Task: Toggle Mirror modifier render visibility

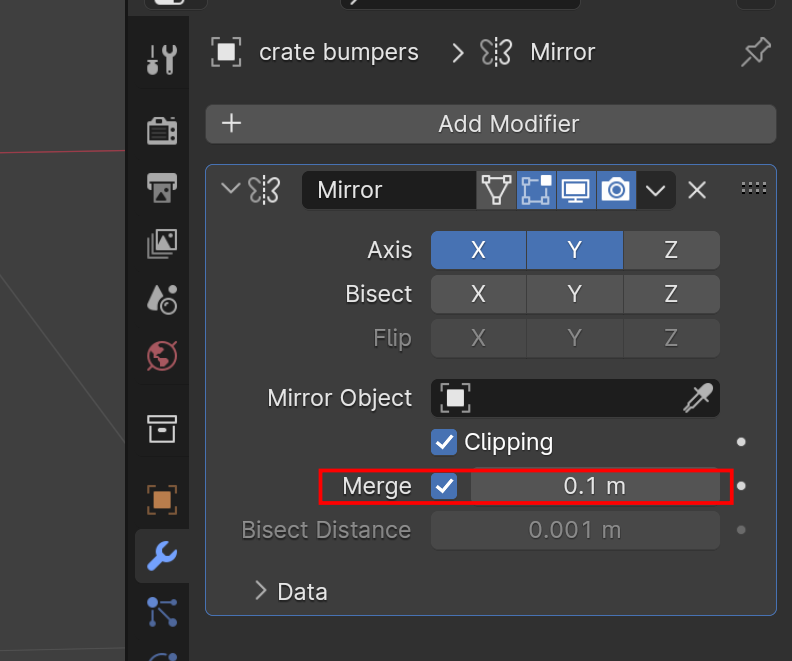Action: [x=617, y=189]
